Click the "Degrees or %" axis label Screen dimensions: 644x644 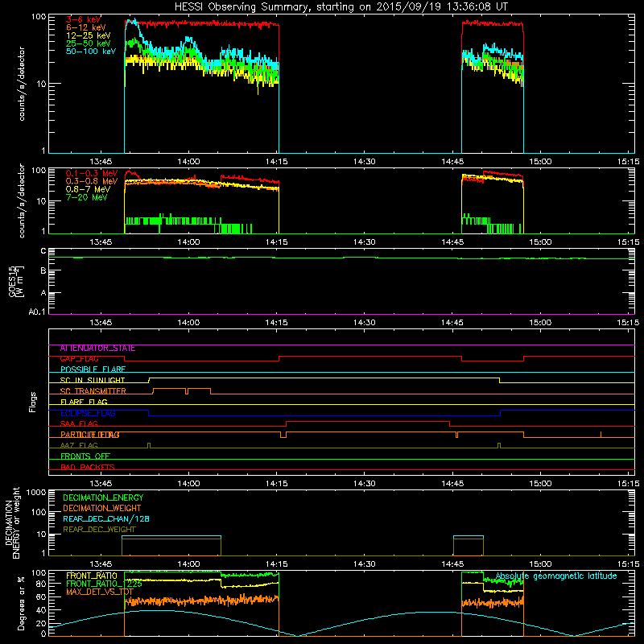[21, 604]
